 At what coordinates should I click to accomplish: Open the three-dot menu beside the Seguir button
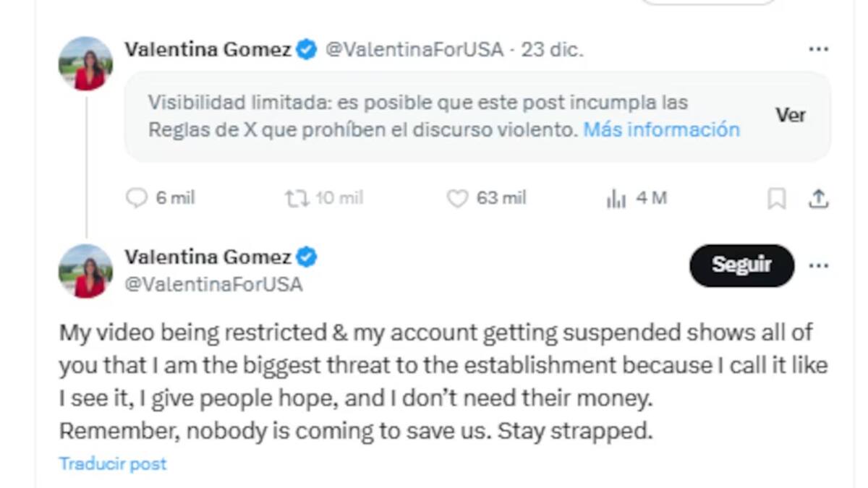(819, 266)
